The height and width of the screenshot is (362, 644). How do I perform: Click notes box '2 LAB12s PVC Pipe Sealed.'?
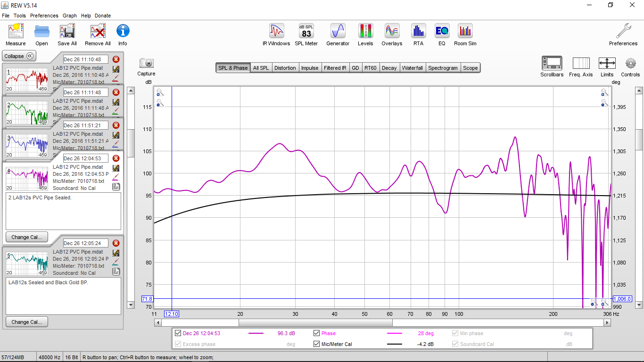tap(63, 211)
